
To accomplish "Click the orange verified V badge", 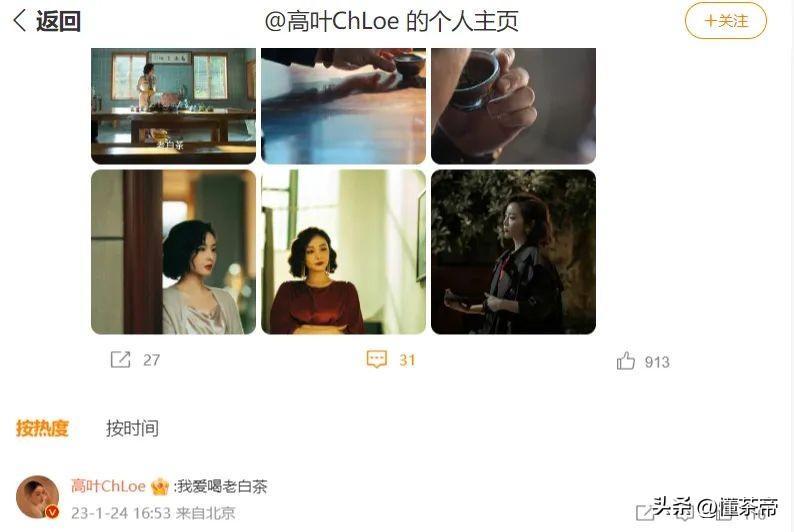I will coord(52,512).
